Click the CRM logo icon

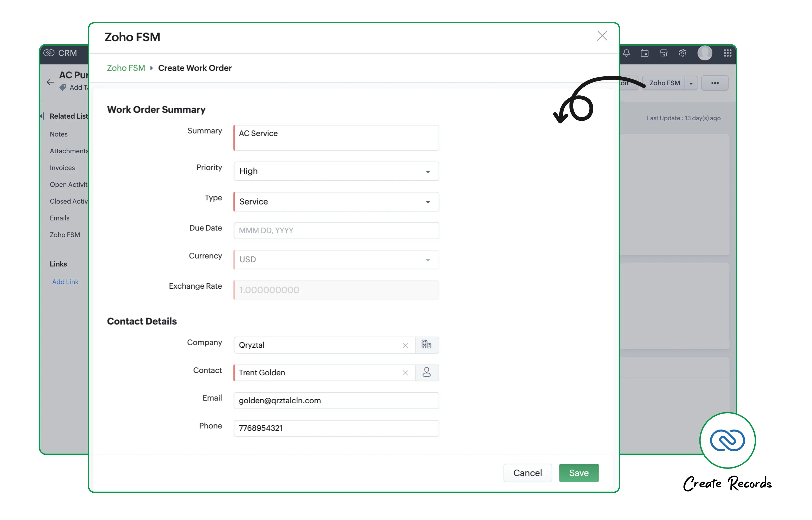pos(49,53)
